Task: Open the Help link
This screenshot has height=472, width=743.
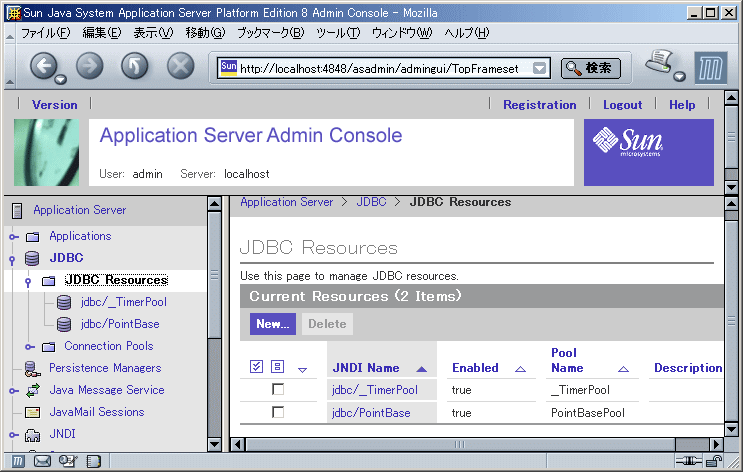Action: pyautogui.click(x=682, y=105)
